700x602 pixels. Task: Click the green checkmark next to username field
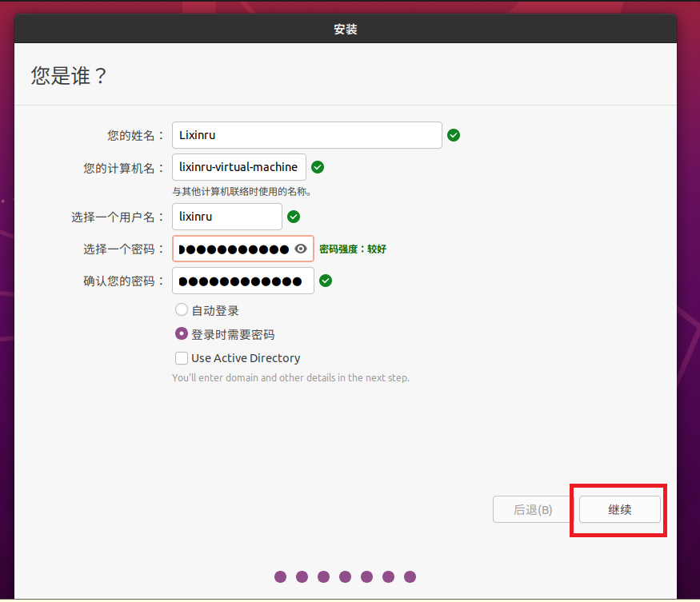[294, 217]
